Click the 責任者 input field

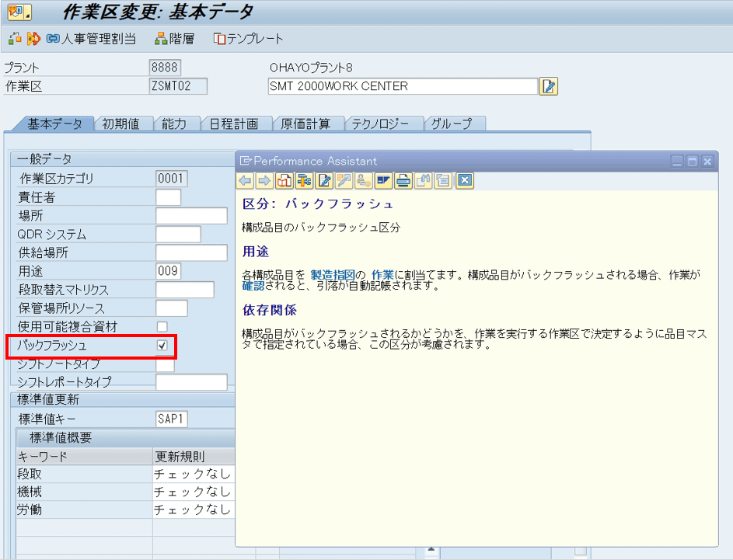[x=168, y=197]
